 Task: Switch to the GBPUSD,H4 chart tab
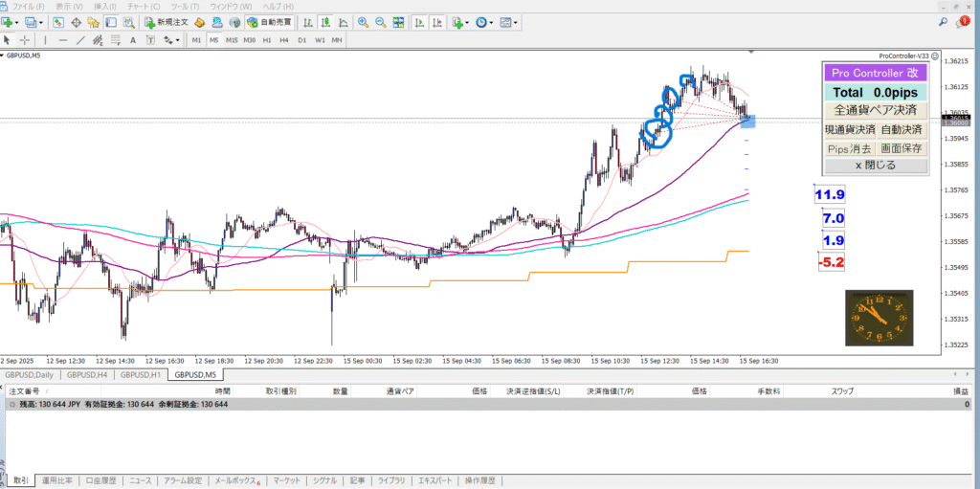85,374
